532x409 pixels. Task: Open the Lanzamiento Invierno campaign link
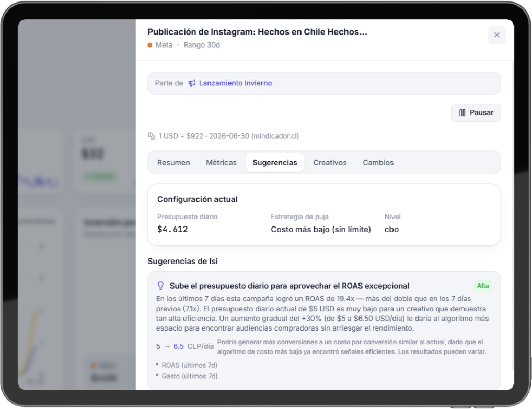(235, 83)
